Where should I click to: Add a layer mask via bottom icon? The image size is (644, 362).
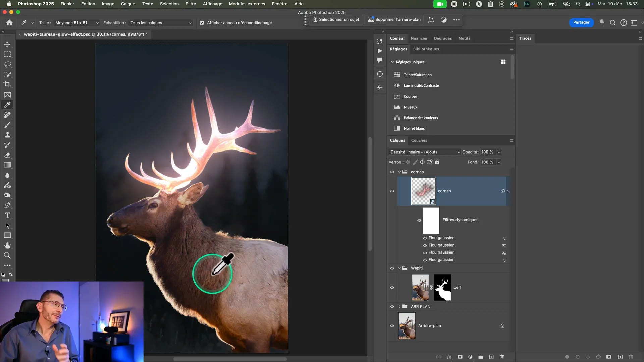point(460,357)
